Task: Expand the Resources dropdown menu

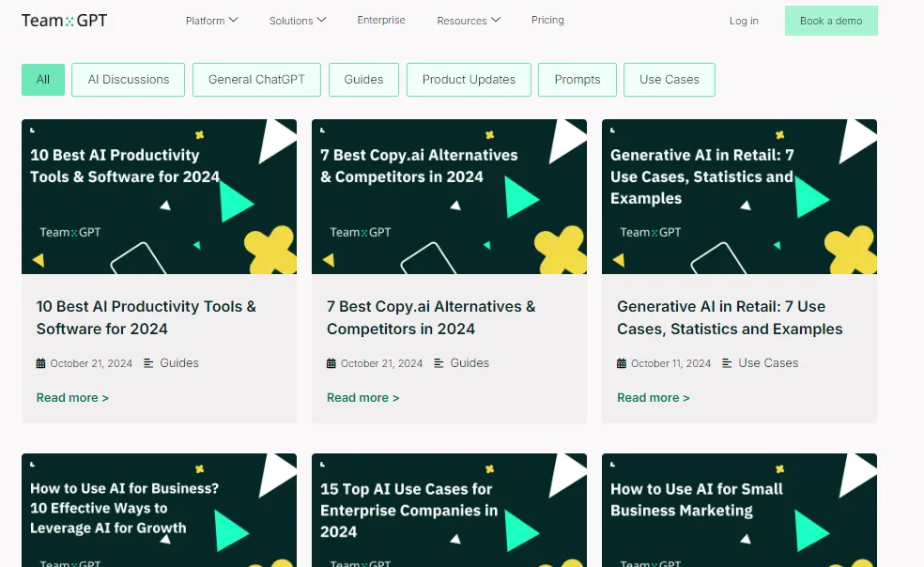Action: point(469,21)
